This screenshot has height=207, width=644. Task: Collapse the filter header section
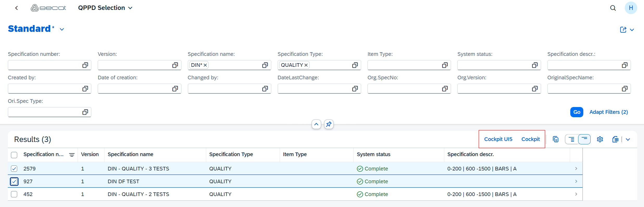click(316, 124)
